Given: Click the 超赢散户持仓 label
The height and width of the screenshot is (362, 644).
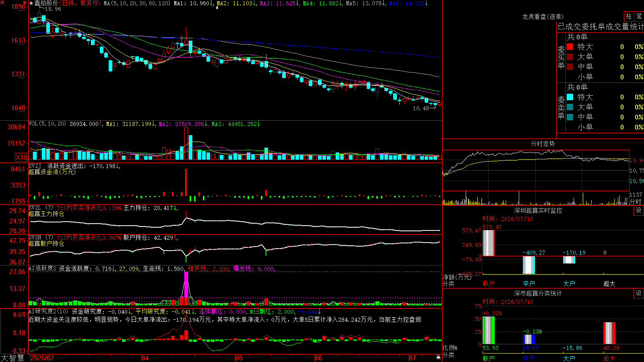Looking at the screenshot, I should pos(46,243).
